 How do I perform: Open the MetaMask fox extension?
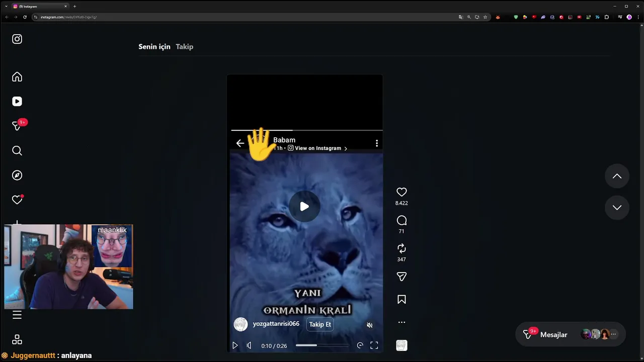pos(498,17)
